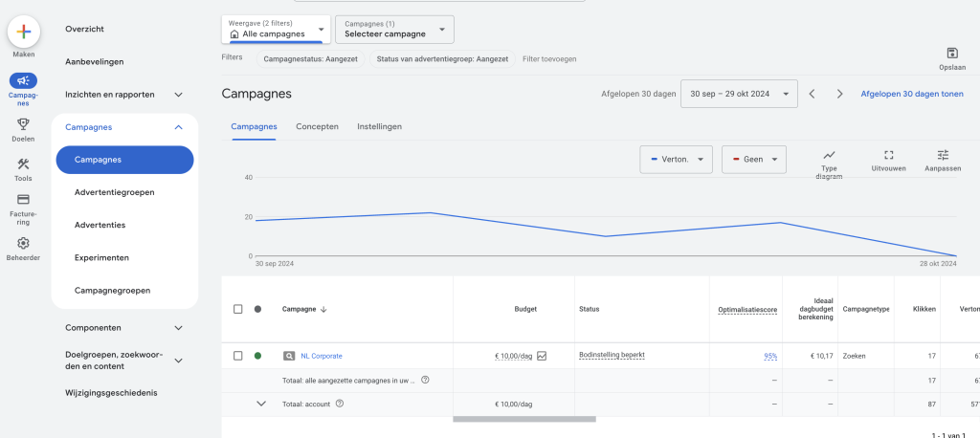Click search campaign type icon of NL Corporate
This screenshot has height=438, width=980.
[x=289, y=356]
